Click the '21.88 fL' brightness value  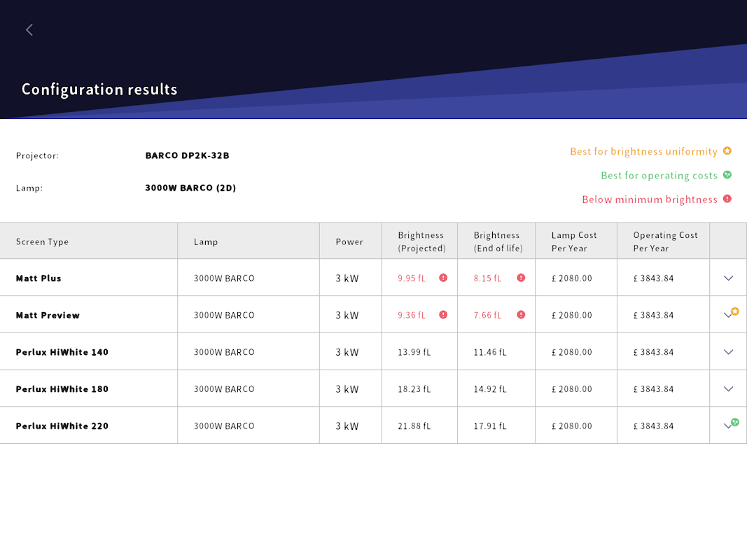414,426
